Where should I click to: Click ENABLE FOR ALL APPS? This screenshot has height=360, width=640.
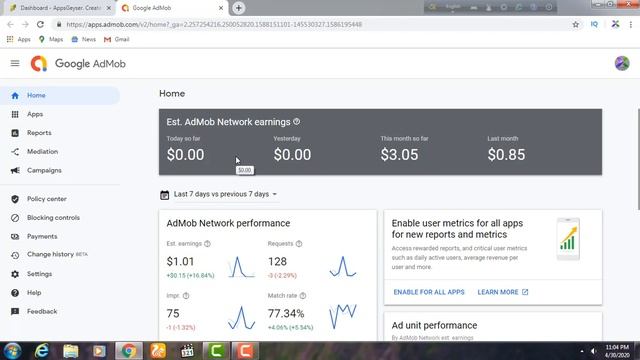tap(429, 292)
